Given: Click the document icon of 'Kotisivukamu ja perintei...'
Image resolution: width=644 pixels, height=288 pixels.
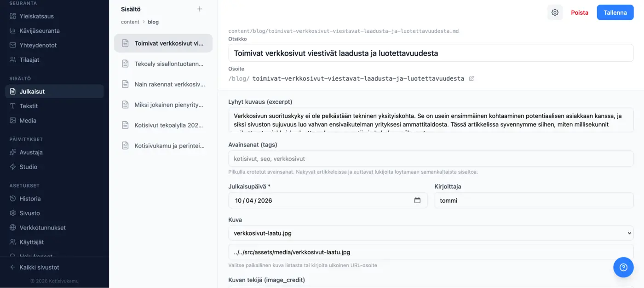Looking at the screenshot, I should pos(125,146).
